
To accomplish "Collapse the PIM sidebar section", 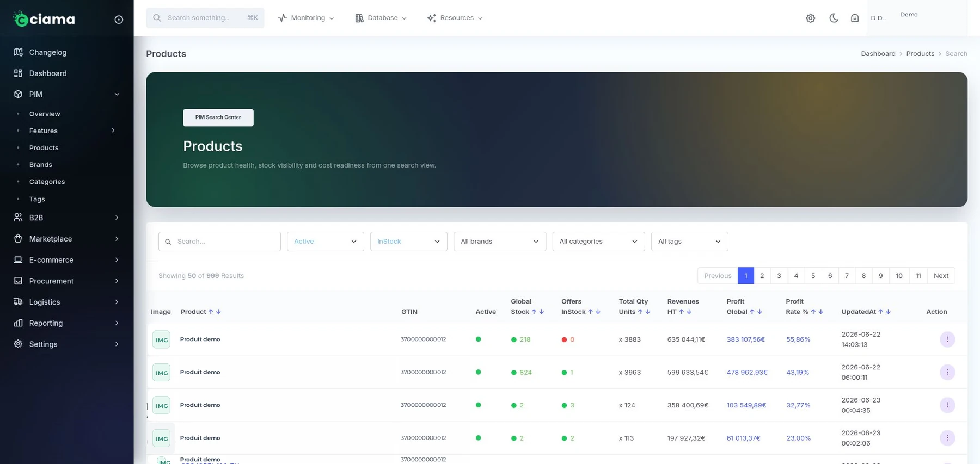I will click(x=66, y=94).
